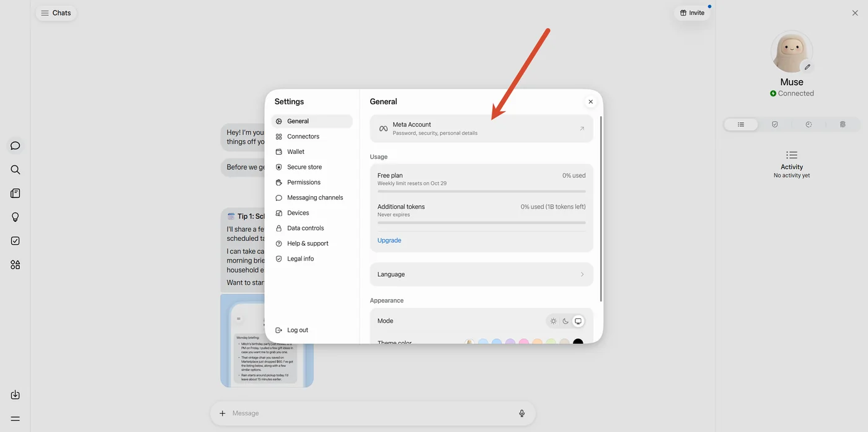Viewport: 868px width, 432px height.
Task: Click the lightbulb icon in left sidebar
Action: [x=15, y=217]
